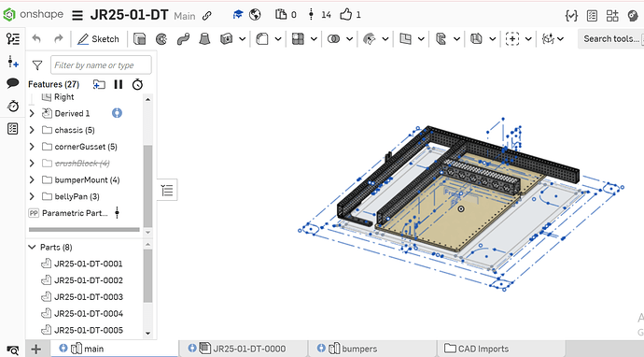
Task: Expand the Derived 1 feature
Action: [x=32, y=113]
